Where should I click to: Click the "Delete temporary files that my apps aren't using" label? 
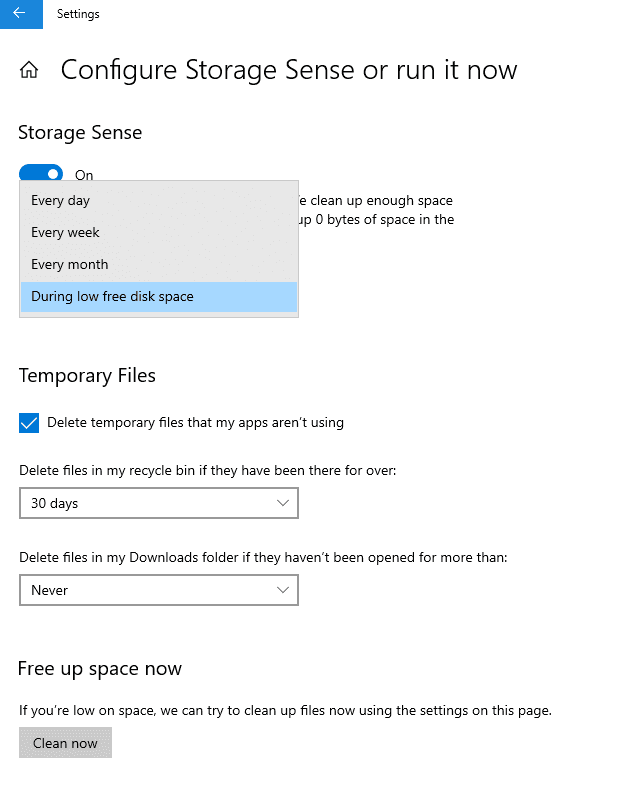click(195, 423)
